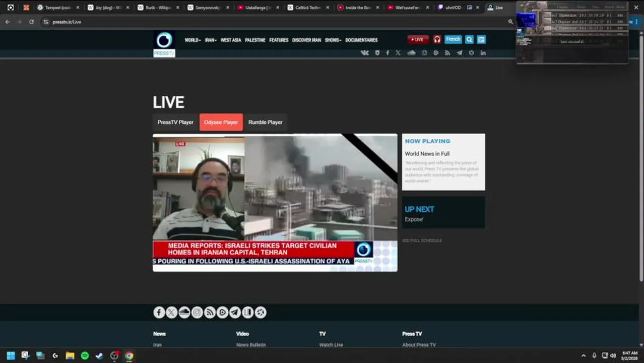Image resolution: width=644 pixels, height=363 pixels.
Task: Click the SoundCloud circle icon in footer
Action: (x=184, y=313)
